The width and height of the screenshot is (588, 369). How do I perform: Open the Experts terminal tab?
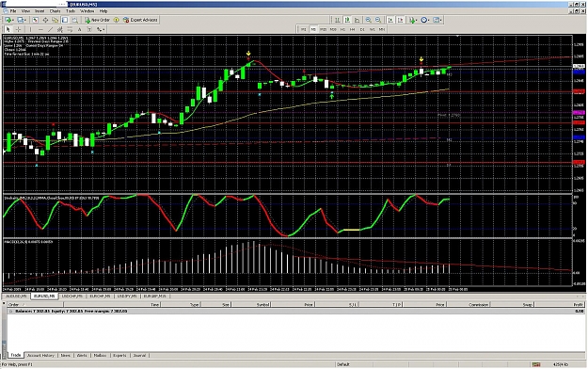click(119, 355)
